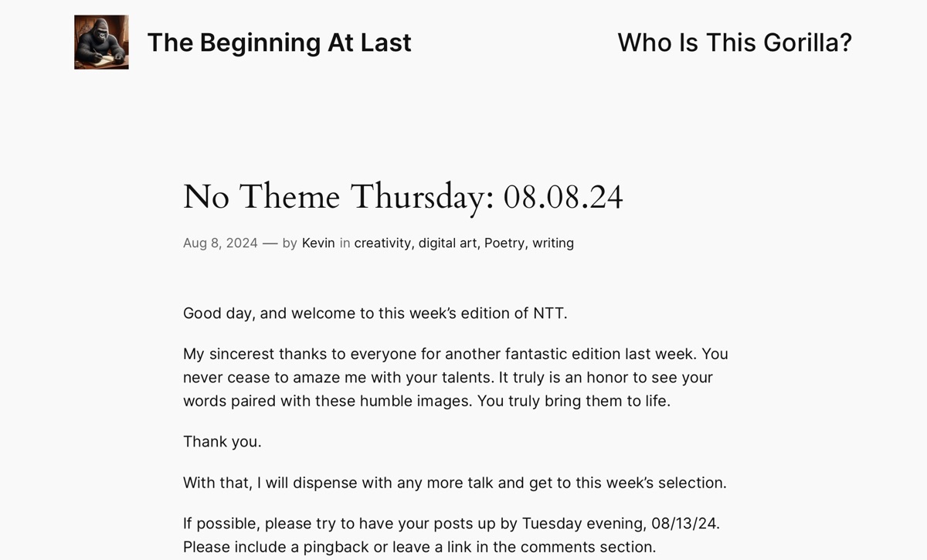The width and height of the screenshot is (927, 560).
Task: Click the writing category link
Action: click(x=553, y=243)
